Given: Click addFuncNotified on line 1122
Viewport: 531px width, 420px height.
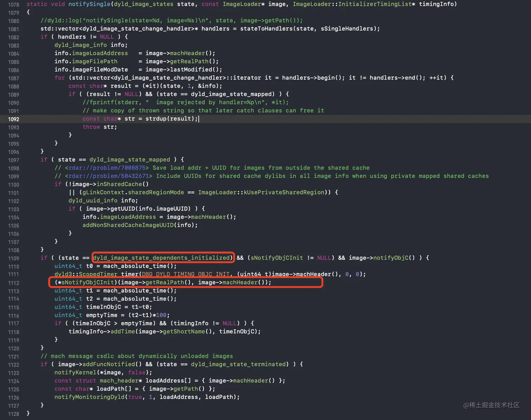Looking at the screenshot, I should click(109, 364).
